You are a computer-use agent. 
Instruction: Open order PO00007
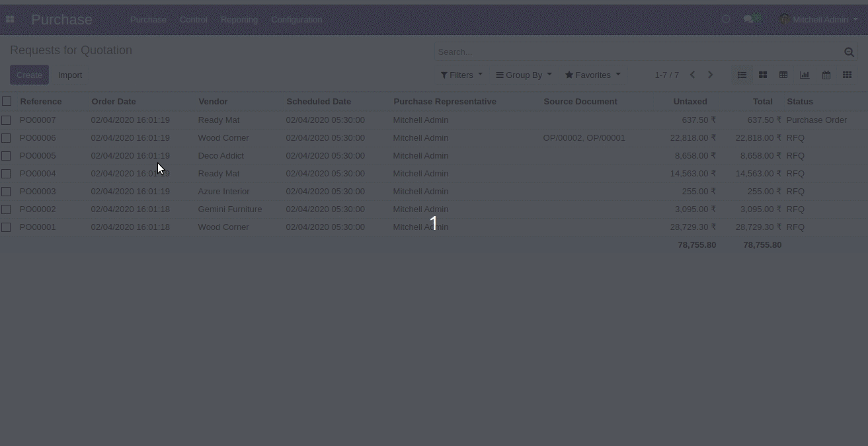[x=38, y=120]
